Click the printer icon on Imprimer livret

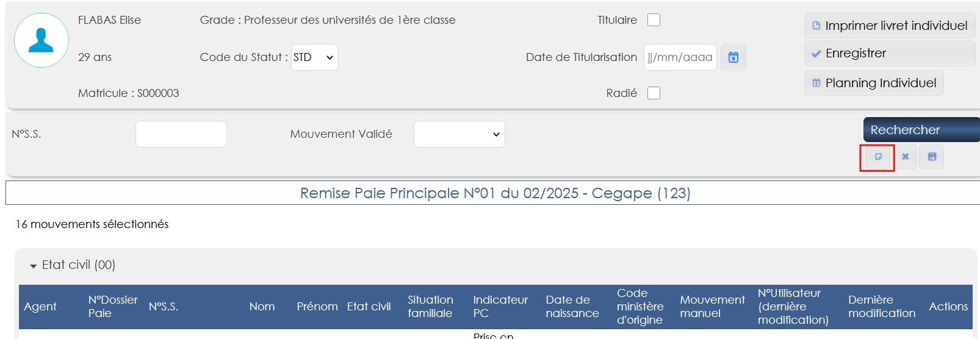(816, 26)
